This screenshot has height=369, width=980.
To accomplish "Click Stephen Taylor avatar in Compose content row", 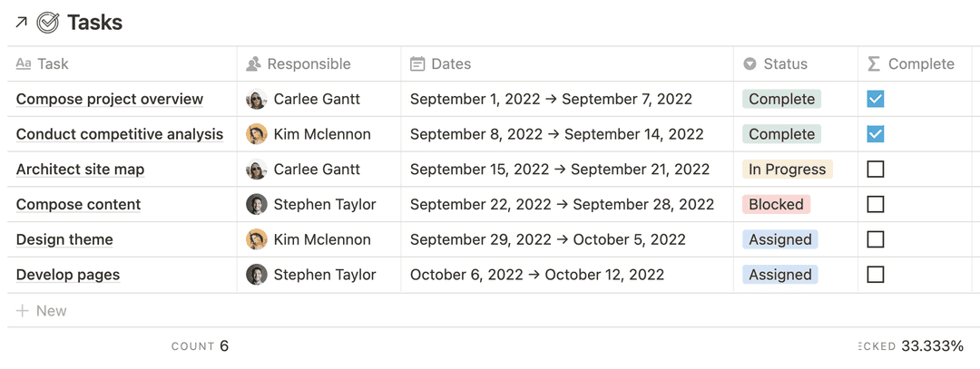I will (256, 205).
